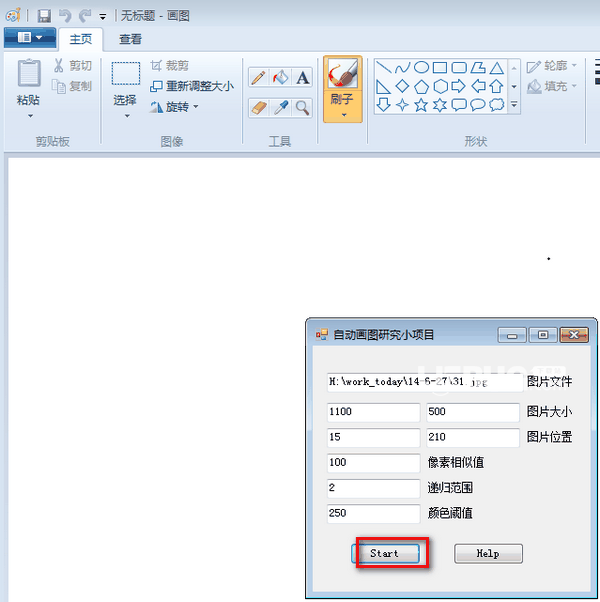Pick the Left arrow shape
This screenshot has width=600, height=602.
(x=478, y=86)
